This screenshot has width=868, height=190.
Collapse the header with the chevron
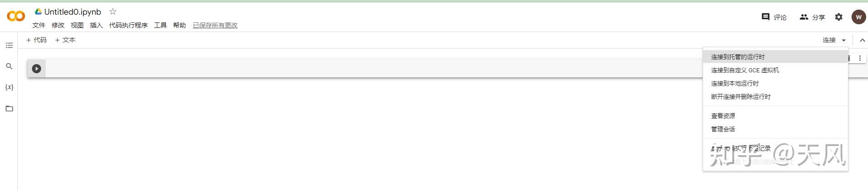tap(862, 40)
